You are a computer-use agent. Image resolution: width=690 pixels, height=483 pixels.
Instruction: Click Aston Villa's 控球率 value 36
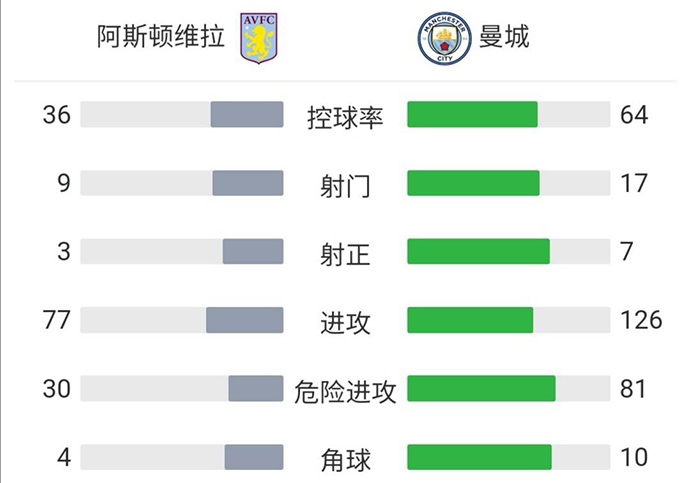[57, 115]
